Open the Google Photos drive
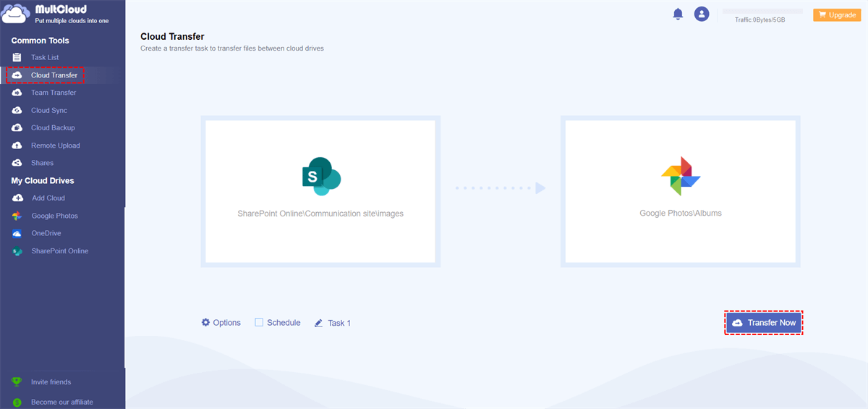The image size is (868, 409). point(54,216)
